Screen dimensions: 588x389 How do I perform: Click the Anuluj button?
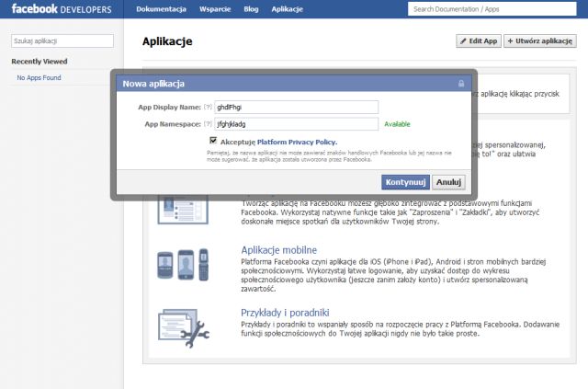pyautogui.click(x=448, y=182)
